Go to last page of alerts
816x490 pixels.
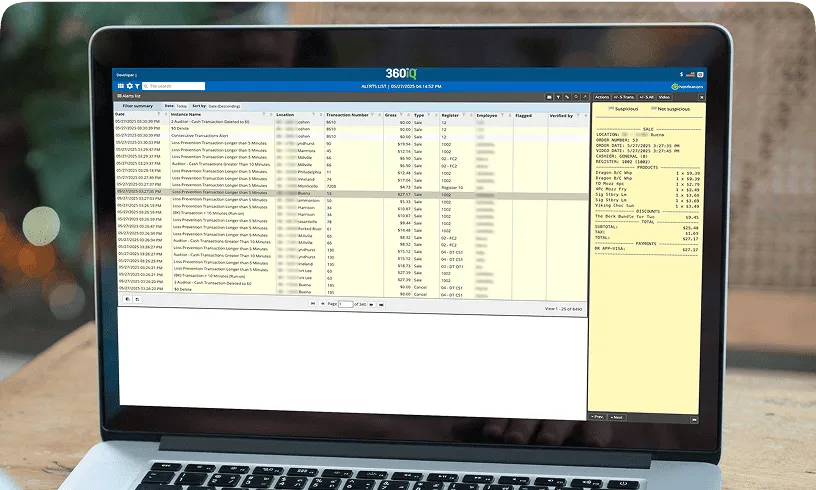(381, 305)
